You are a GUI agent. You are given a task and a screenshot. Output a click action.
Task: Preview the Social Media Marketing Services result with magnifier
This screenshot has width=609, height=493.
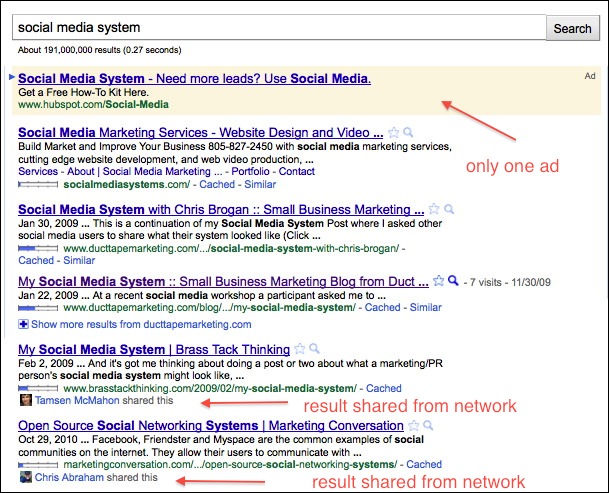(408, 132)
